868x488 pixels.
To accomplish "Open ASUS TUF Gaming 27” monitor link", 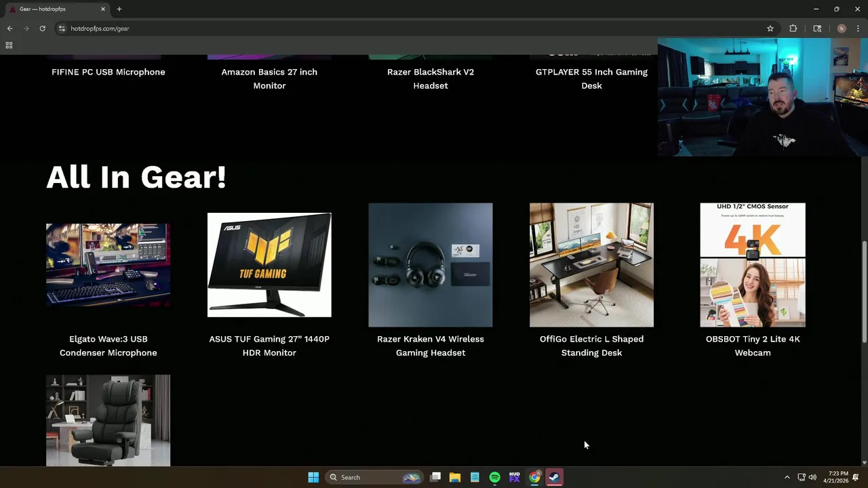I will pos(269,346).
